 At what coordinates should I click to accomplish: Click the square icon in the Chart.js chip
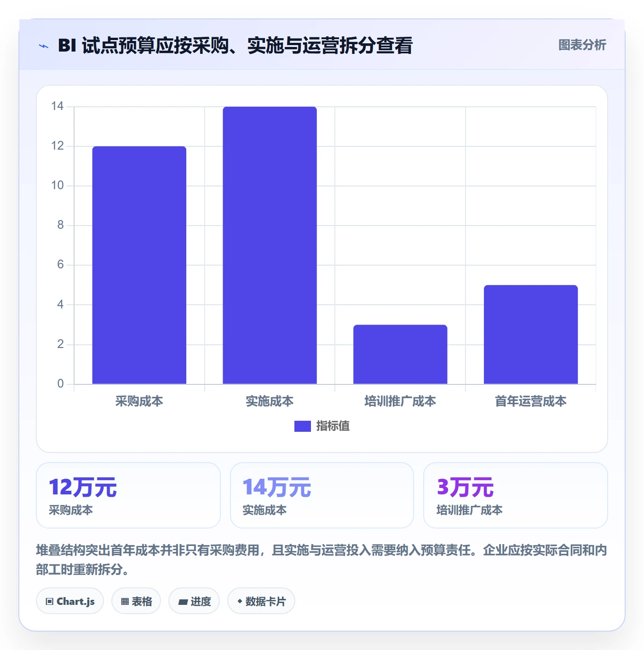tap(50, 602)
